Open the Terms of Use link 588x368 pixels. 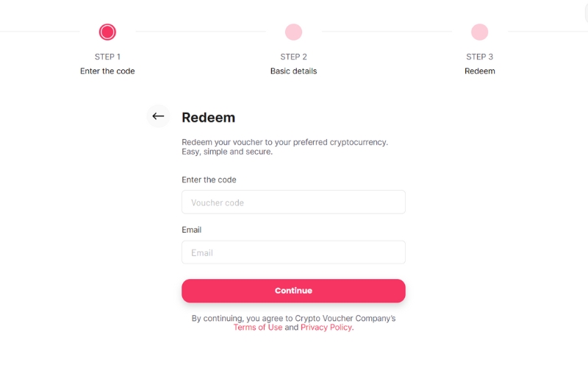[x=257, y=328]
